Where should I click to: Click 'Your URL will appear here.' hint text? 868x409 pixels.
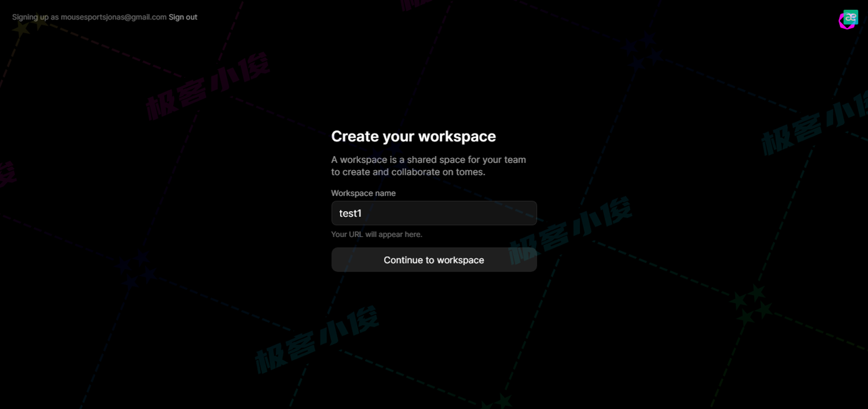pos(377,234)
